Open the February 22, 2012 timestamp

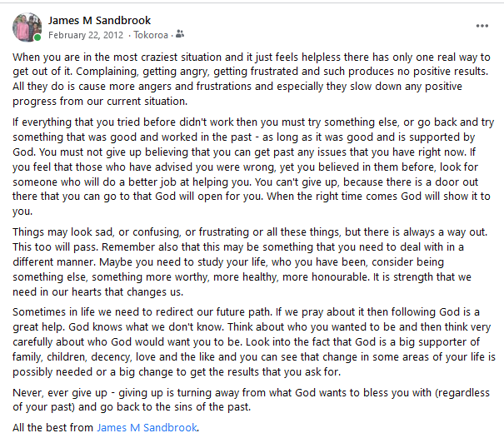(86, 35)
